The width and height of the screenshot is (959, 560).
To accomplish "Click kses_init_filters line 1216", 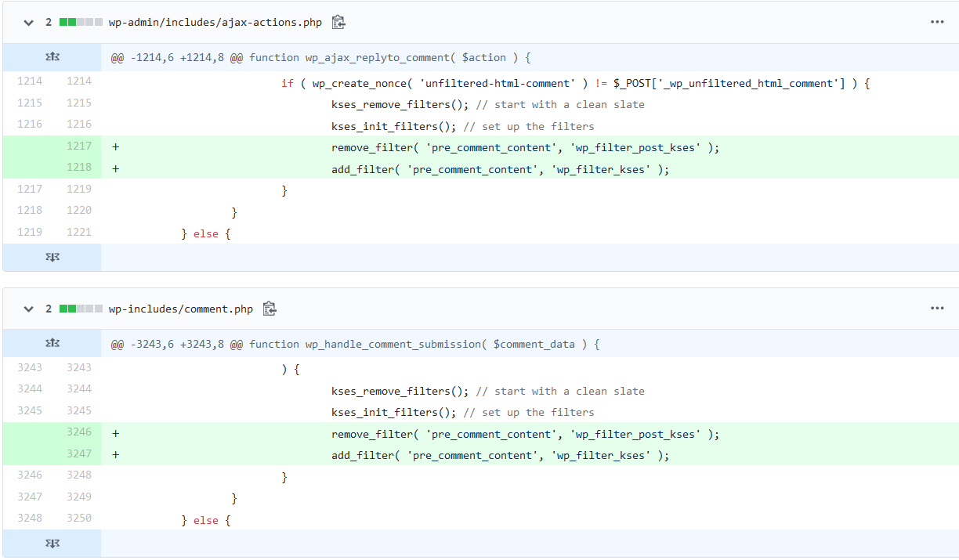I will [462, 127].
